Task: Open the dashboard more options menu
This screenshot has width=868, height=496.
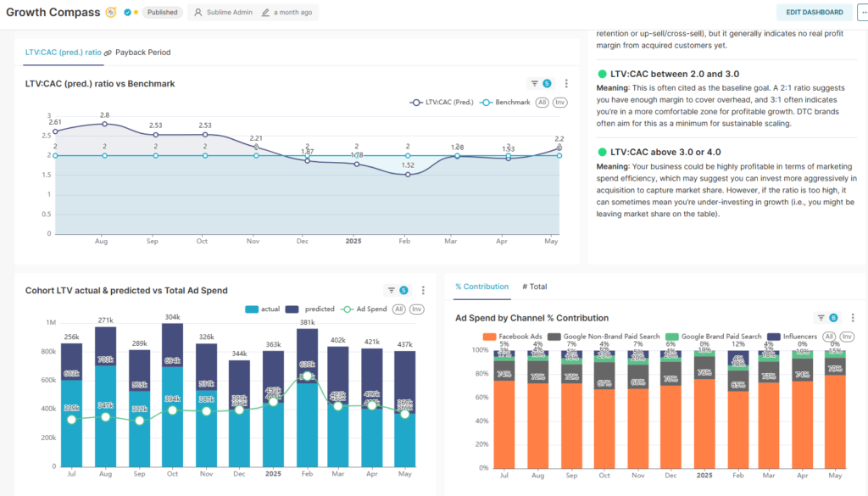Action: tap(863, 12)
